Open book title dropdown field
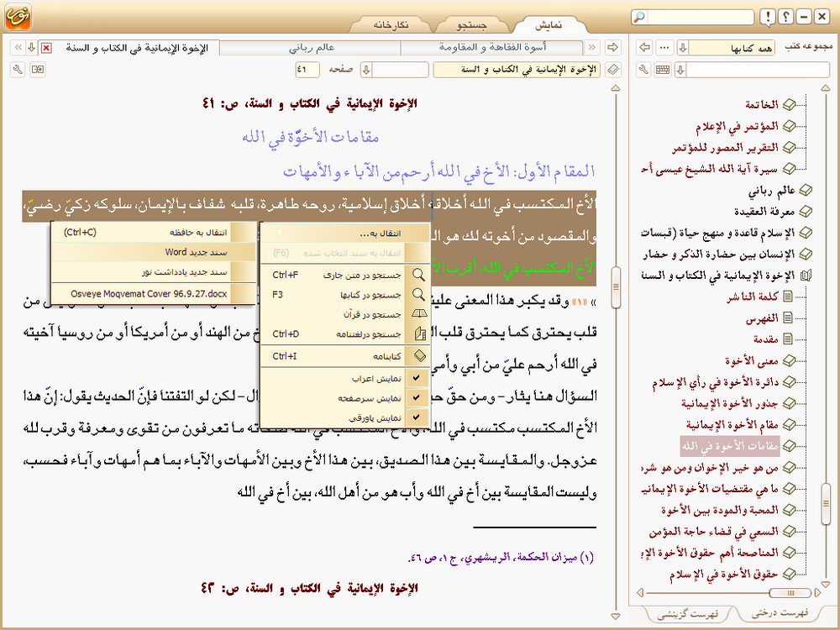 pos(518,70)
